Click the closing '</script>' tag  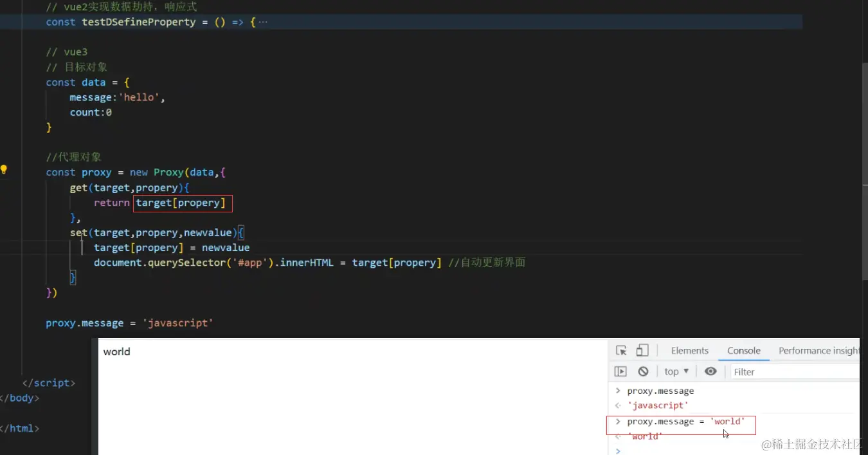pyautogui.click(x=49, y=383)
